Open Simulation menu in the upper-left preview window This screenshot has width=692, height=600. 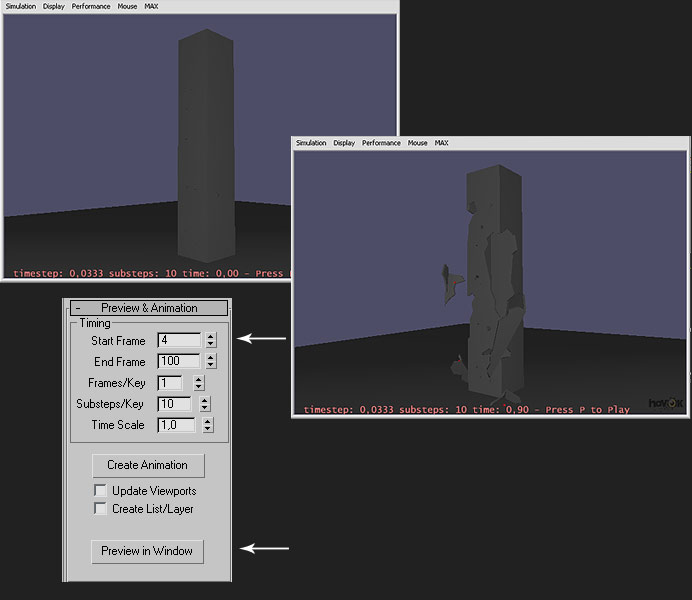[x=20, y=6]
